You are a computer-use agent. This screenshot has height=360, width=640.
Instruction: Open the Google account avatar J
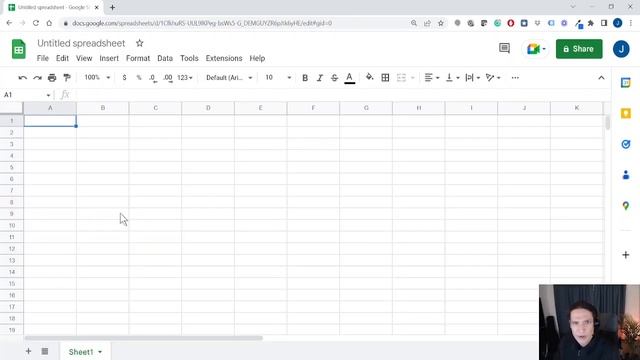click(x=621, y=49)
